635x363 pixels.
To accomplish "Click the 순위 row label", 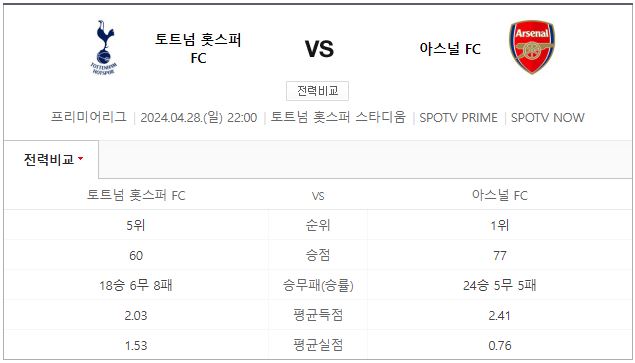I will point(318,225).
